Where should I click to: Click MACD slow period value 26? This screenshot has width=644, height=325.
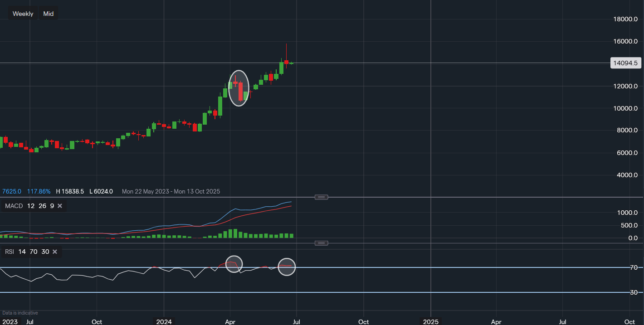(x=42, y=206)
